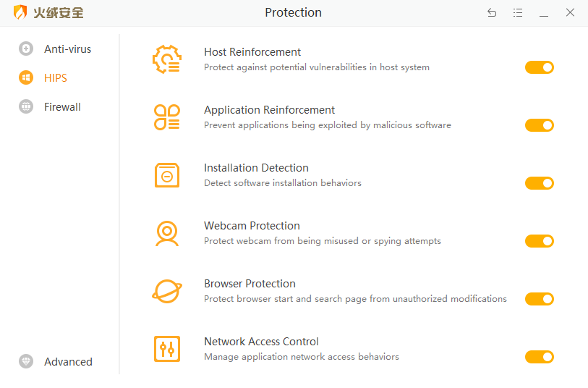Toggle Installation Detection off
Image resolution: width=588 pixels, height=388 pixels.
[x=539, y=183]
